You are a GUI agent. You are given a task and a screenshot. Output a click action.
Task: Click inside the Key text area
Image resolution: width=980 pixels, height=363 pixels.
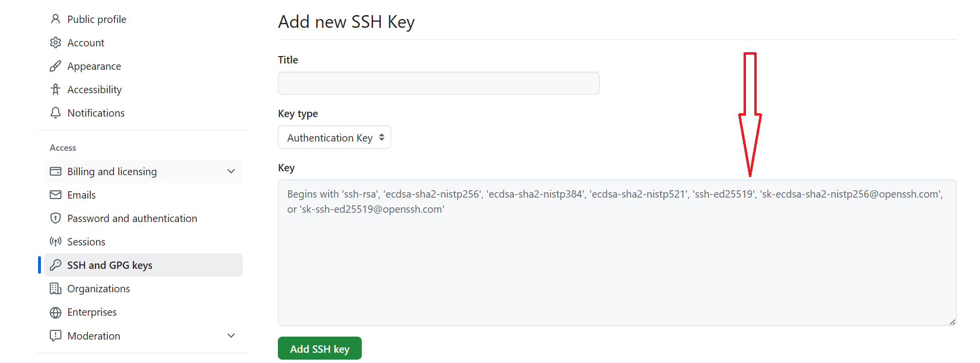(616, 263)
